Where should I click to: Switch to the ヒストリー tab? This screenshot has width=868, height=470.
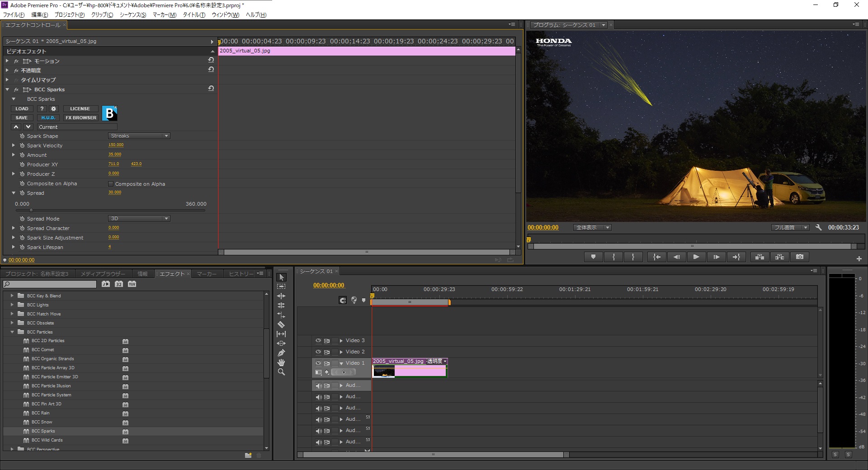[241, 274]
